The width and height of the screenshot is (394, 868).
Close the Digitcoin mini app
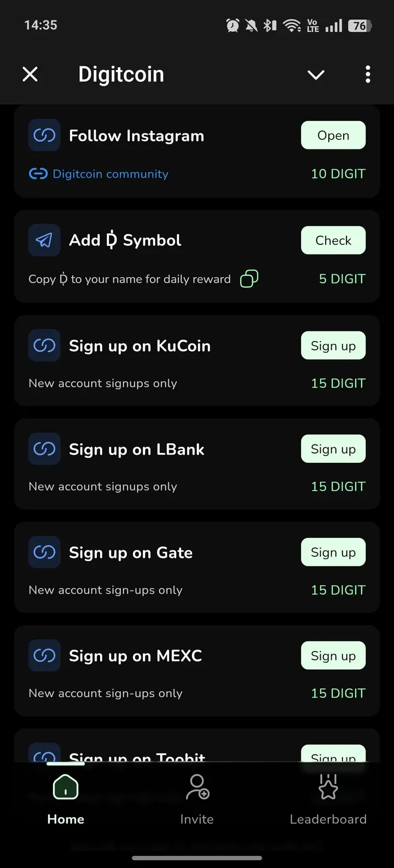pyautogui.click(x=30, y=74)
